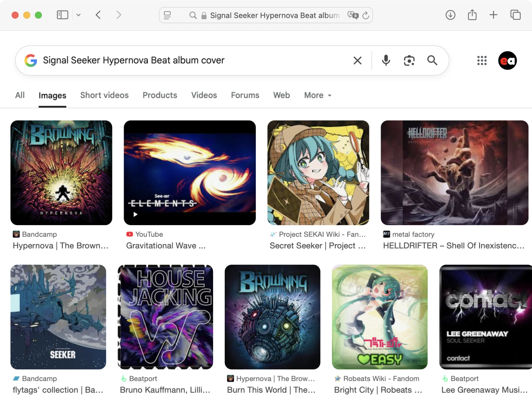Clear the search query with X
Screen dimensions: 532x395
pyautogui.click(x=357, y=61)
